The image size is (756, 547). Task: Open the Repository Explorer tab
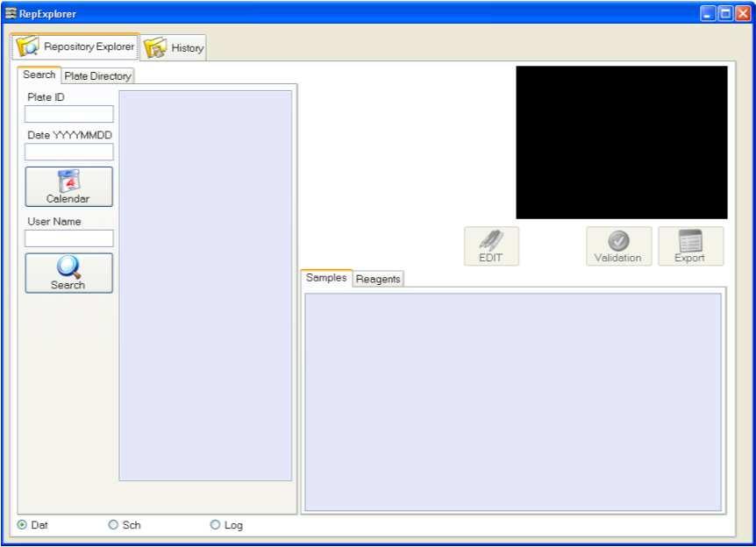pos(75,46)
